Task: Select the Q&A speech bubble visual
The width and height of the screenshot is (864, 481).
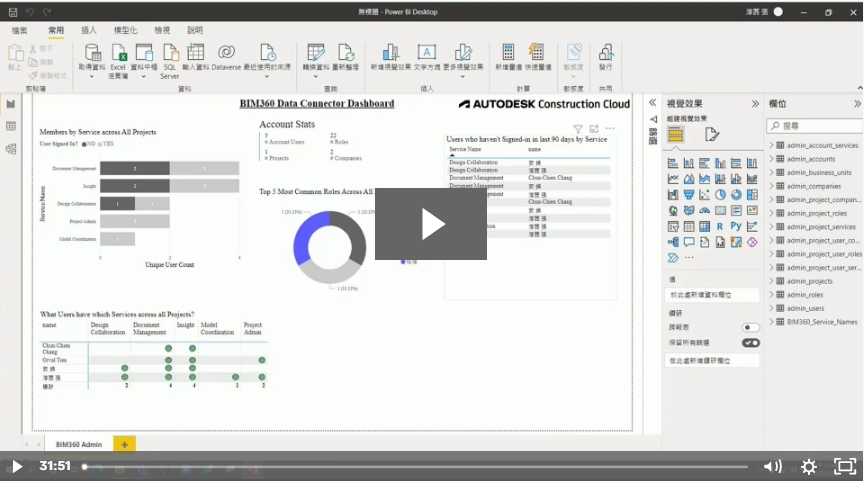Action: [x=688, y=242]
